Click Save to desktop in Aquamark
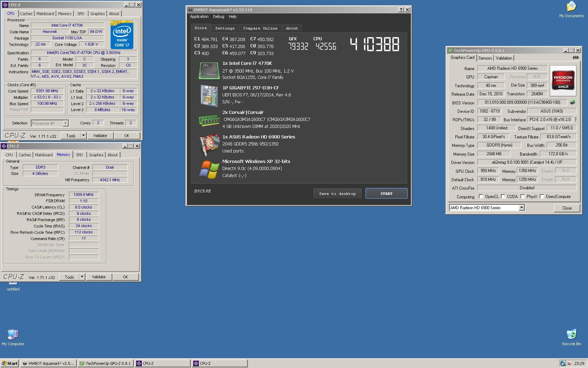This screenshot has height=368, width=588. 337,193
